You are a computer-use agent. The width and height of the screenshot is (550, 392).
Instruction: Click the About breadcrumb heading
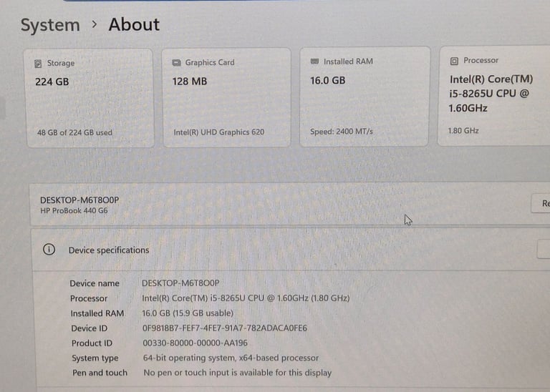(x=134, y=24)
